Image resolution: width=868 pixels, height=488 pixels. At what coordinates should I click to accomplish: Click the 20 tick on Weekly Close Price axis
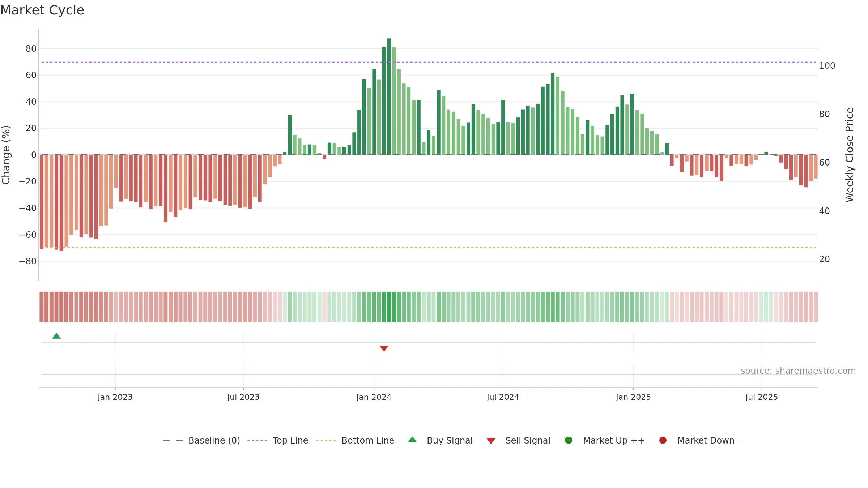click(x=825, y=259)
